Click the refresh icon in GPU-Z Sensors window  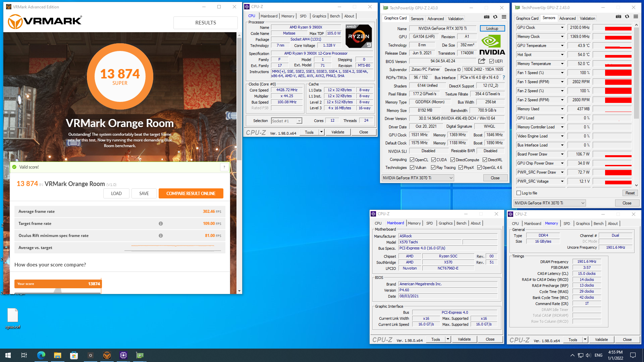coord(627,16)
